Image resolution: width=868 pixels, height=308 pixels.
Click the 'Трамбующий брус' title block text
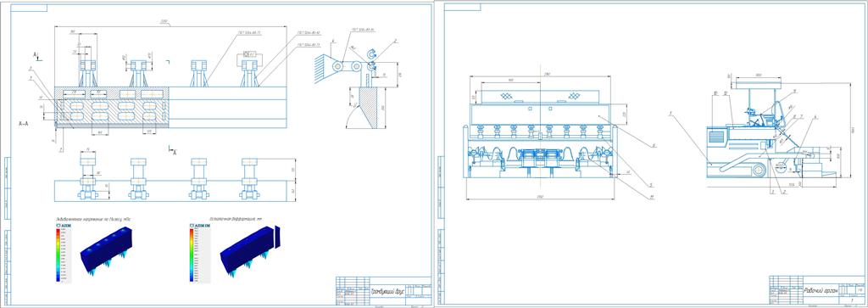pyautogui.click(x=388, y=289)
